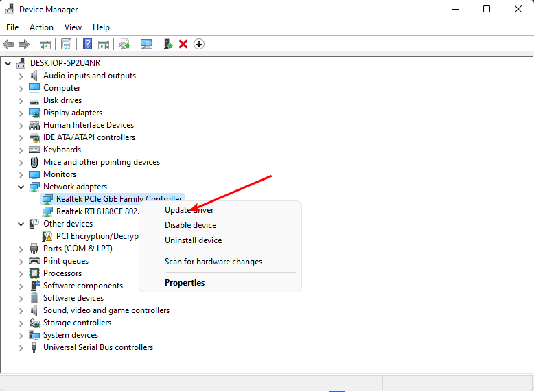Select the Computer category label
This screenshot has height=392, width=534.
click(62, 88)
